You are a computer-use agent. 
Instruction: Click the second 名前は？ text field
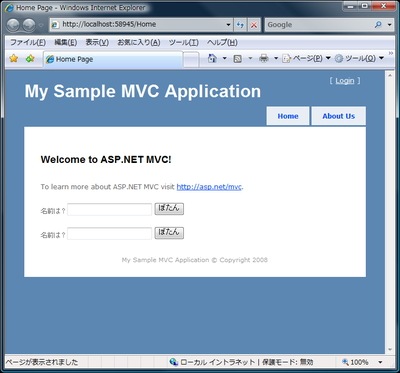pos(110,234)
